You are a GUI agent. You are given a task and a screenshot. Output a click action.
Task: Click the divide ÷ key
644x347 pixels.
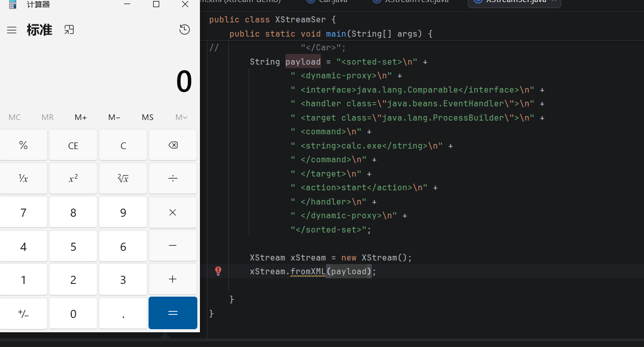[x=173, y=179]
